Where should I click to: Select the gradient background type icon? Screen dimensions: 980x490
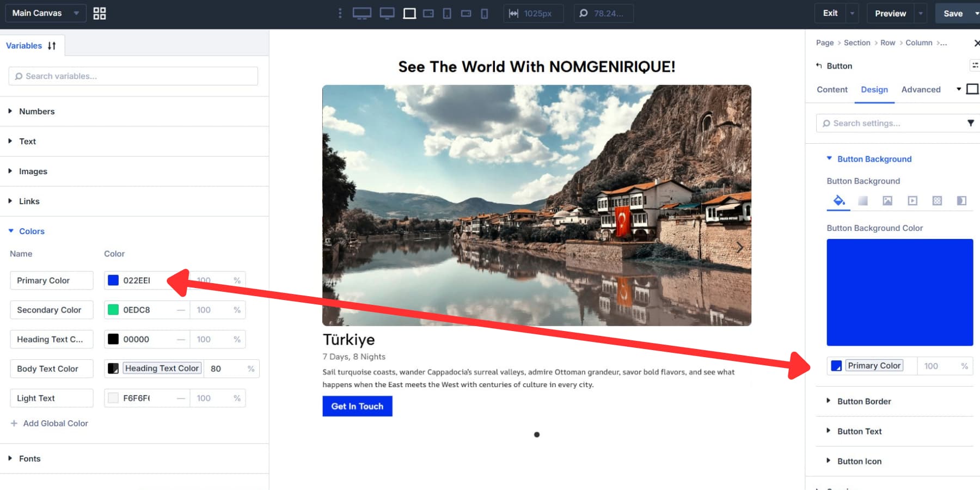click(863, 200)
